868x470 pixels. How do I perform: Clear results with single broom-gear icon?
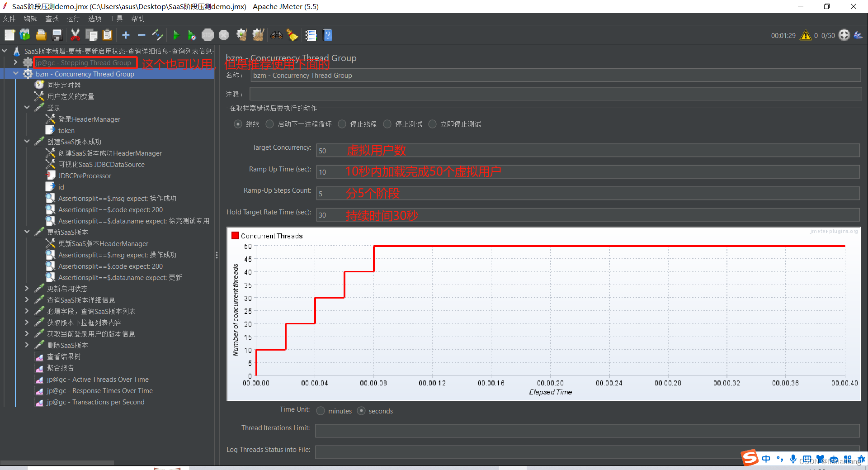point(242,35)
